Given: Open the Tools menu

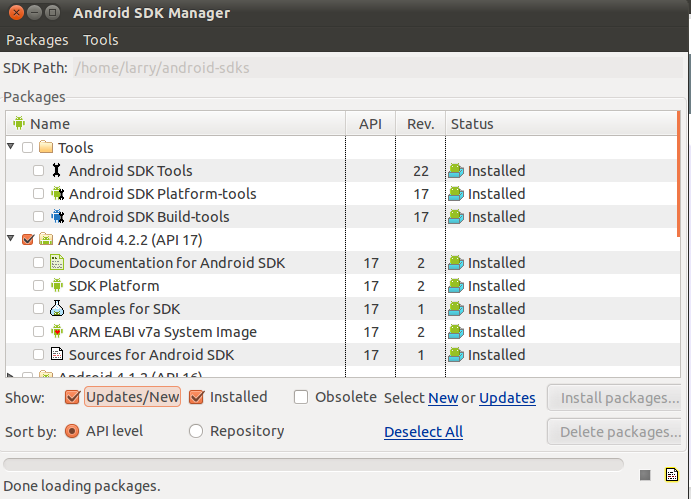Looking at the screenshot, I should (x=101, y=40).
